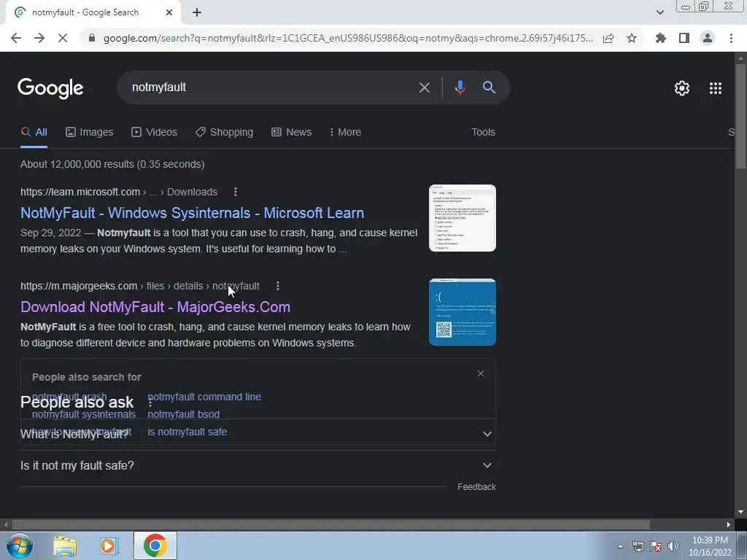Search for notmyfault sysinternals
The height and width of the screenshot is (560, 747).
84,414
